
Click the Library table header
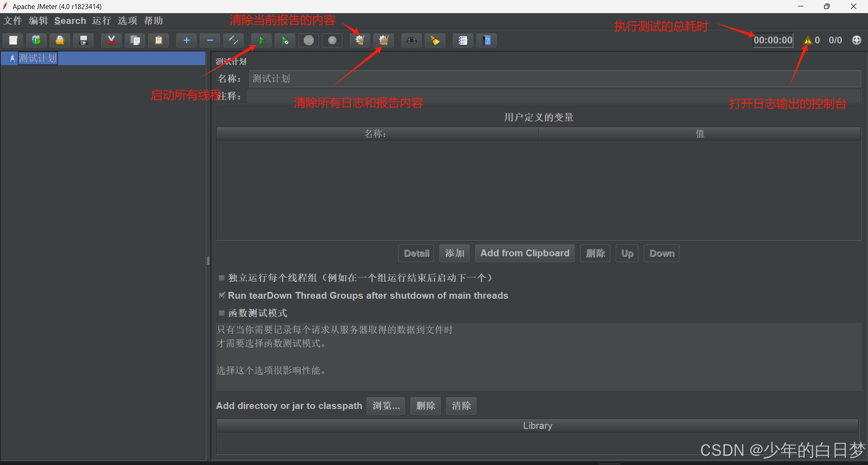tap(538, 426)
